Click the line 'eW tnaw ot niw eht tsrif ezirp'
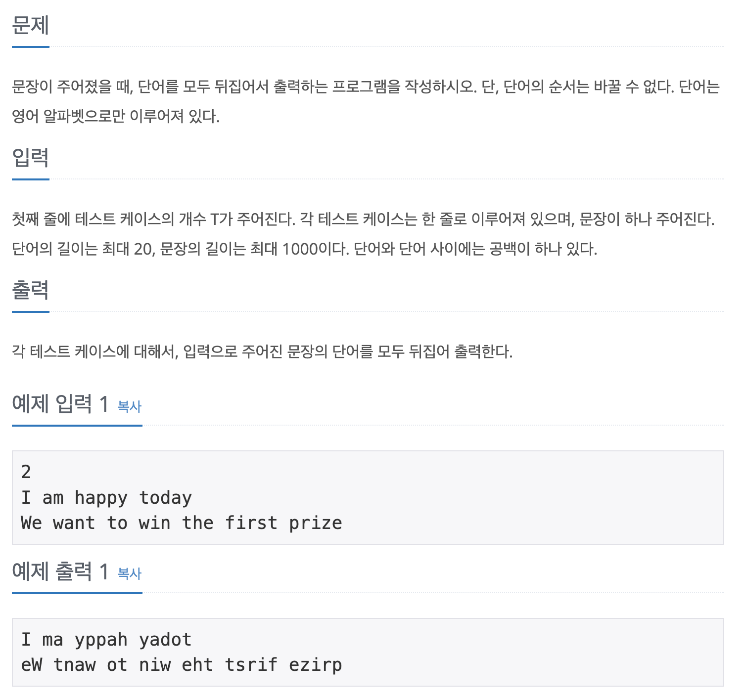746x700 pixels. pyautogui.click(x=182, y=665)
